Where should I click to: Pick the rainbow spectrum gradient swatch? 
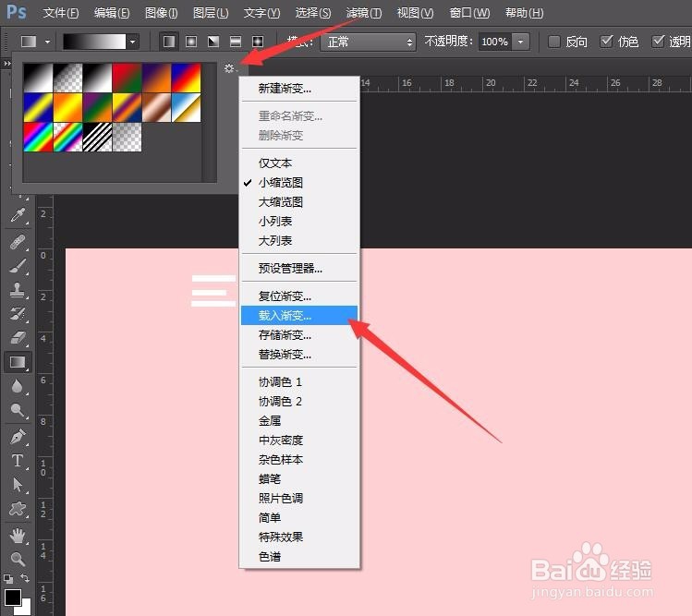(x=38, y=137)
